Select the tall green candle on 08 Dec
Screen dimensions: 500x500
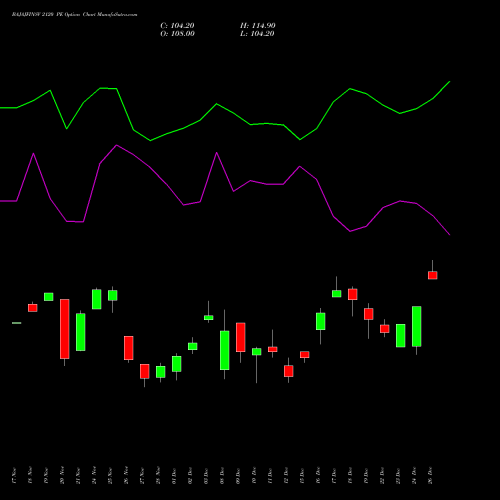(x=225, y=350)
